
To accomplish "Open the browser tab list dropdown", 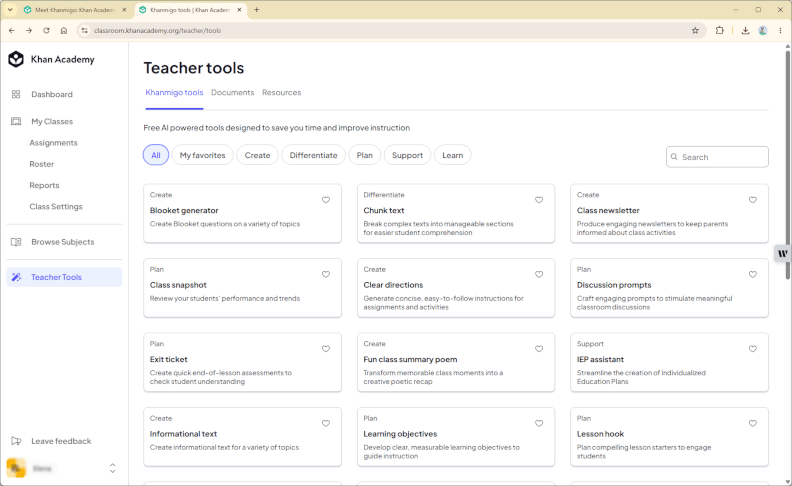I will pos(10,10).
